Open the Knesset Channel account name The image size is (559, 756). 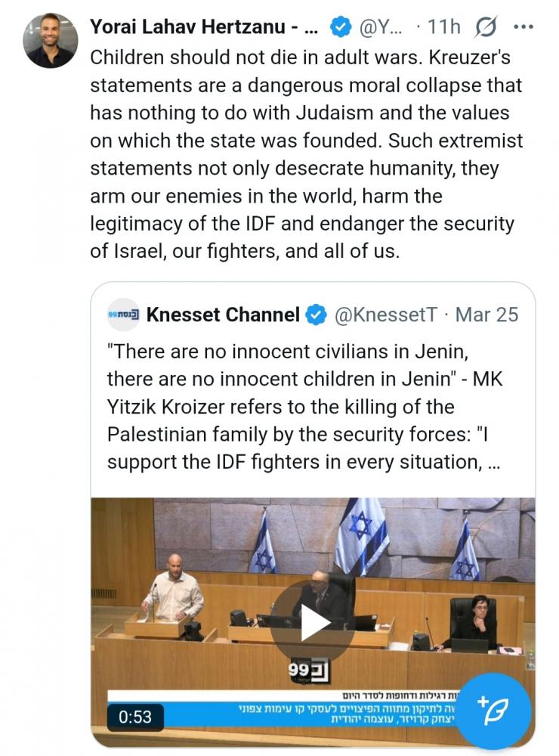click(x=223, y=314)
